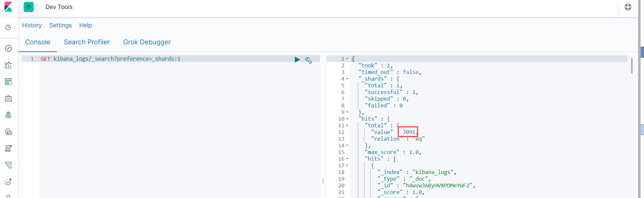Open Visualize chart icon
Image resolution: width=644 pixels, height=198 pixels.
tap(8, 65)
